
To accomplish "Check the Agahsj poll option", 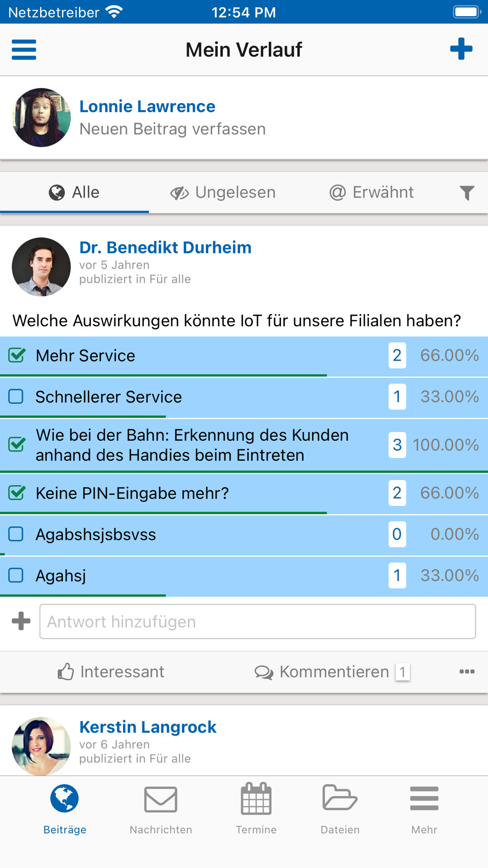I will coord(16,575).
